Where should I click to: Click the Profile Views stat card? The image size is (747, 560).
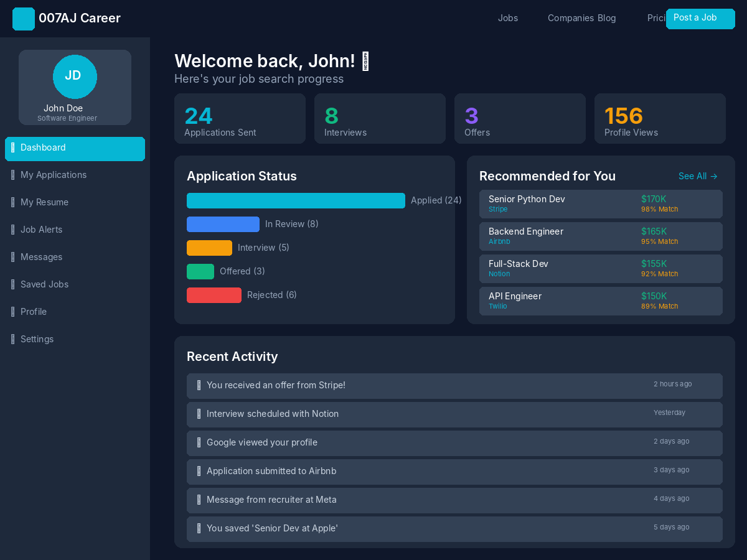(660, 118)
